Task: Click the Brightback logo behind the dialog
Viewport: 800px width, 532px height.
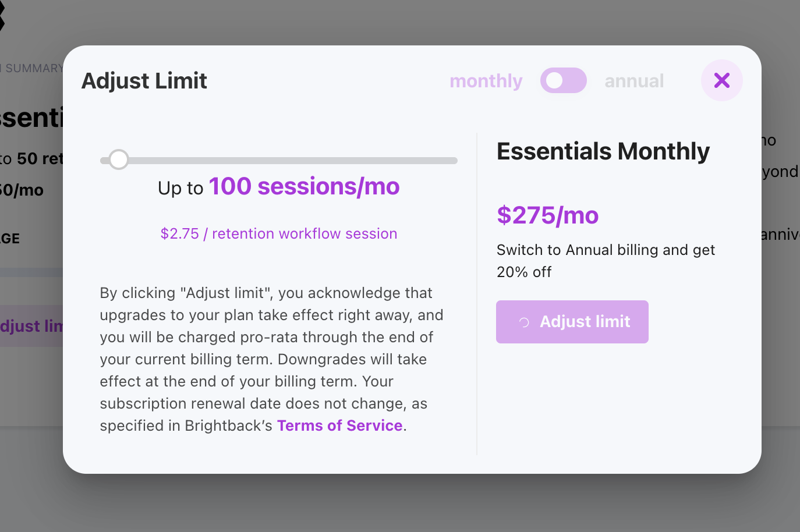Action: coord(2,16)
